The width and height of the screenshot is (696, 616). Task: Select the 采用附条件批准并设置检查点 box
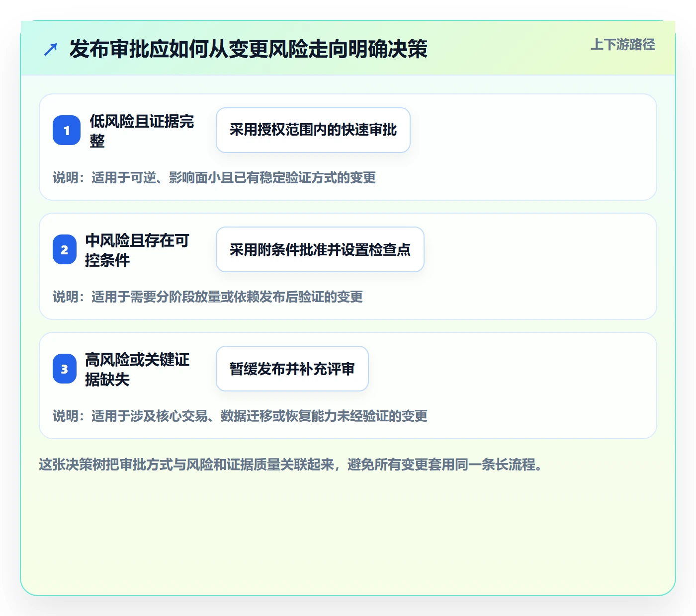pos(320,249)
